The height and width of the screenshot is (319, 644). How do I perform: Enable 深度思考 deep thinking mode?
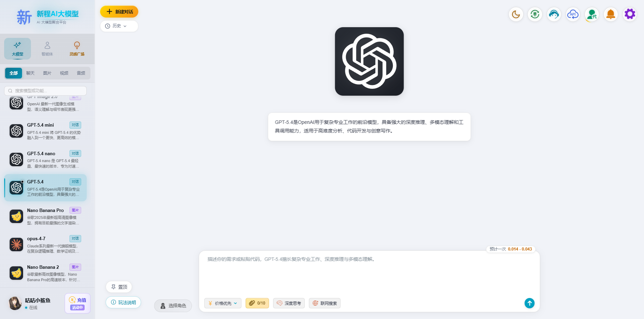pos(289,303)
